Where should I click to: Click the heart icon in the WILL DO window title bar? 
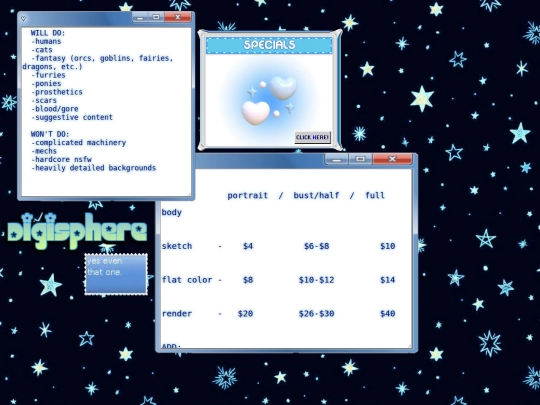(x=23, y=19)
